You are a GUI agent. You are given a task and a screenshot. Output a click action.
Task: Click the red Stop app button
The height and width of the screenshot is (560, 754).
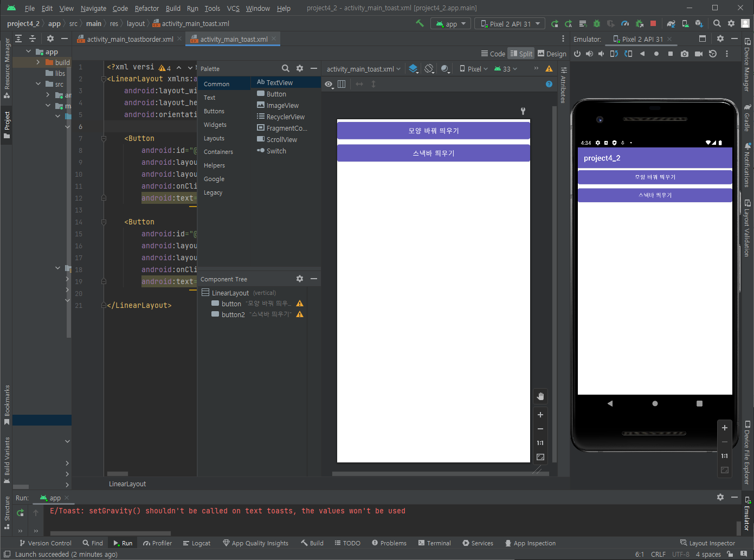[x=653, y=23]
